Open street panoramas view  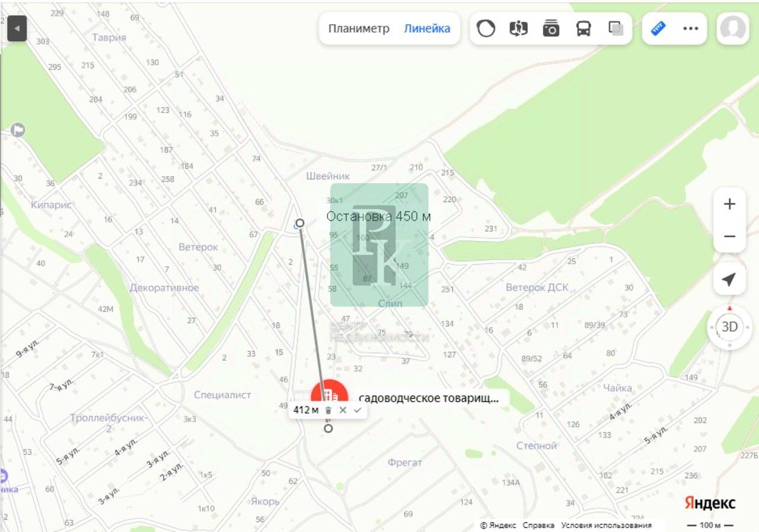pos(519,28)
